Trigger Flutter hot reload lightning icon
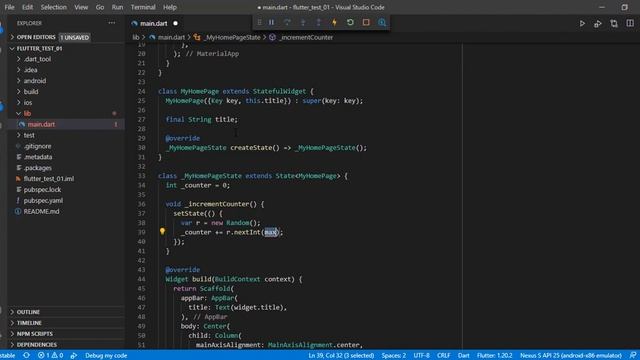 [334, 22]
